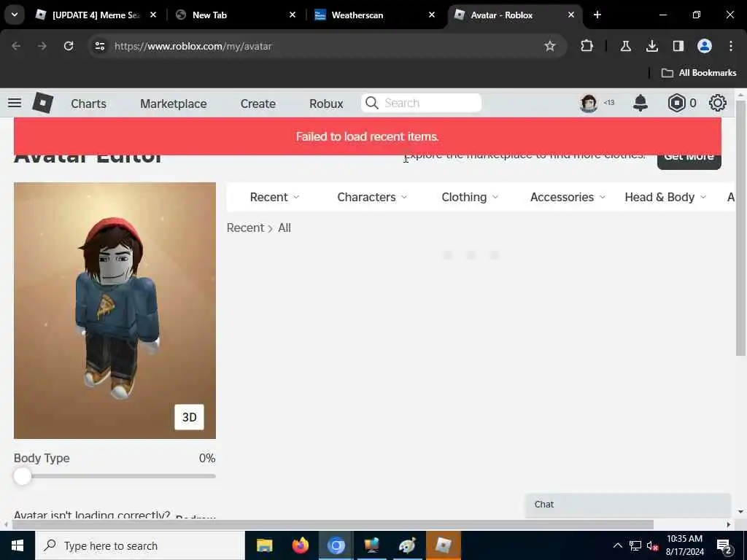The width and height of the screenshot is (747, 560).
Task: Close the Weatherscan tab
Action: click(432, 15)
